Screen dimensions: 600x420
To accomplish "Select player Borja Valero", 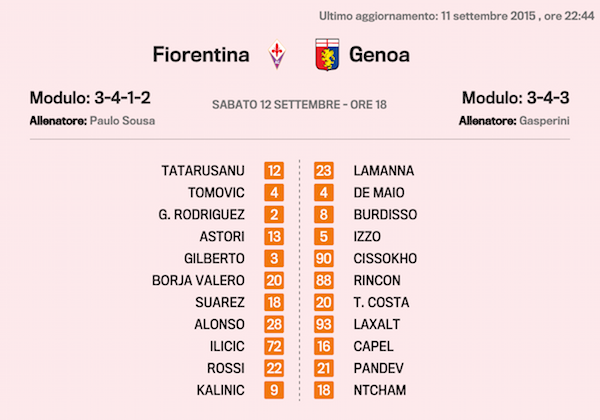I will pyautogui.click(x=198, y=280).
